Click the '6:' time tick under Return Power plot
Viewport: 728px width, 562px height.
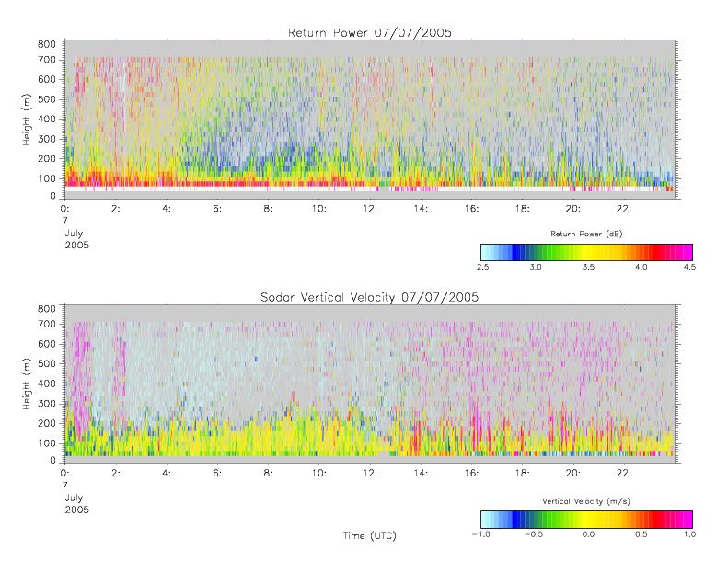217,209
